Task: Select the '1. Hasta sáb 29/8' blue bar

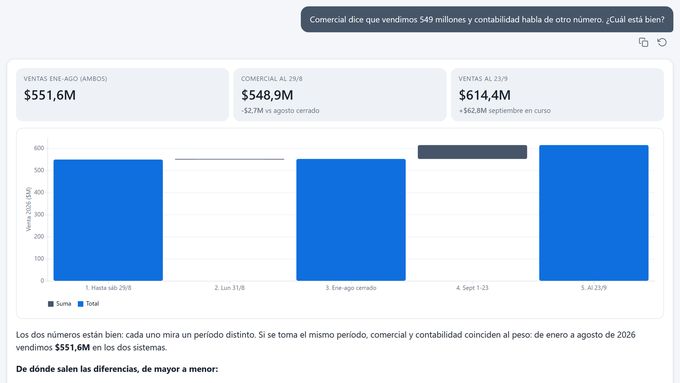Action: click(108, 220)
